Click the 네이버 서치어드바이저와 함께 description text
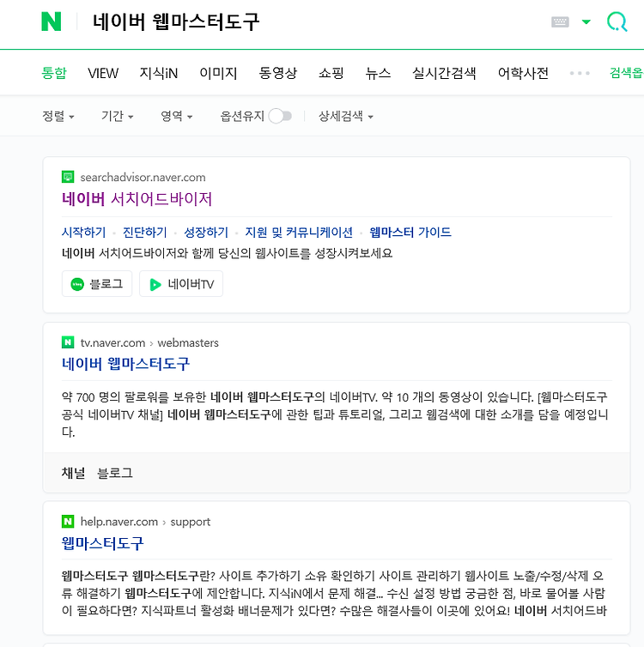This screenshot has width=644, height=647. [x=227, y=253]
